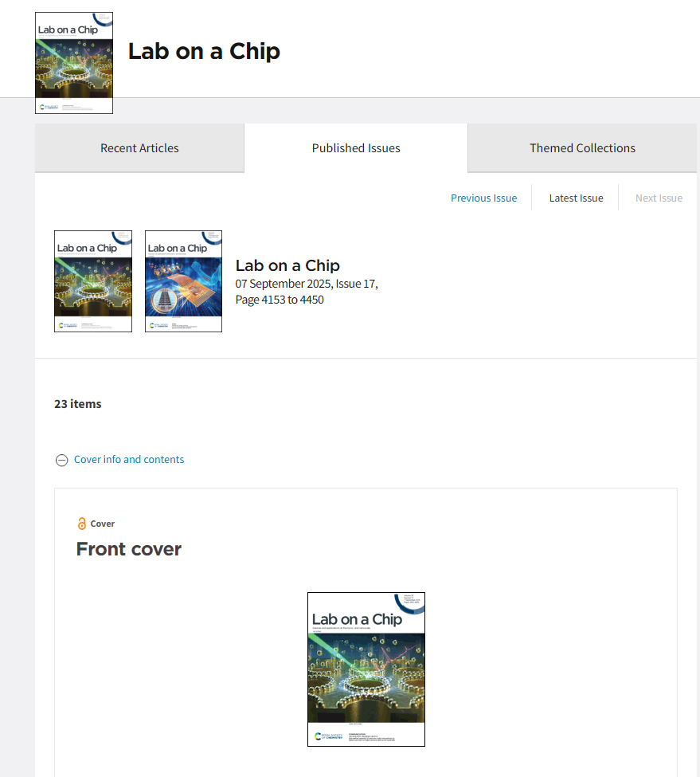This screenshot has width=700, height=777.
Task: Open the journal cover thumbnail in page header
Action: (x=74, y=63)
